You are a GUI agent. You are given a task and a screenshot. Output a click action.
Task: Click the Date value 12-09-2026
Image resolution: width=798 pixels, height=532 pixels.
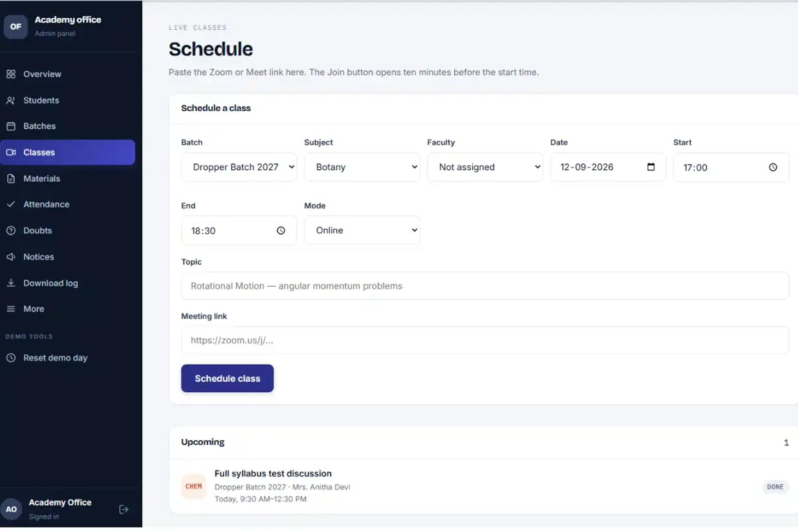(587, 167)
